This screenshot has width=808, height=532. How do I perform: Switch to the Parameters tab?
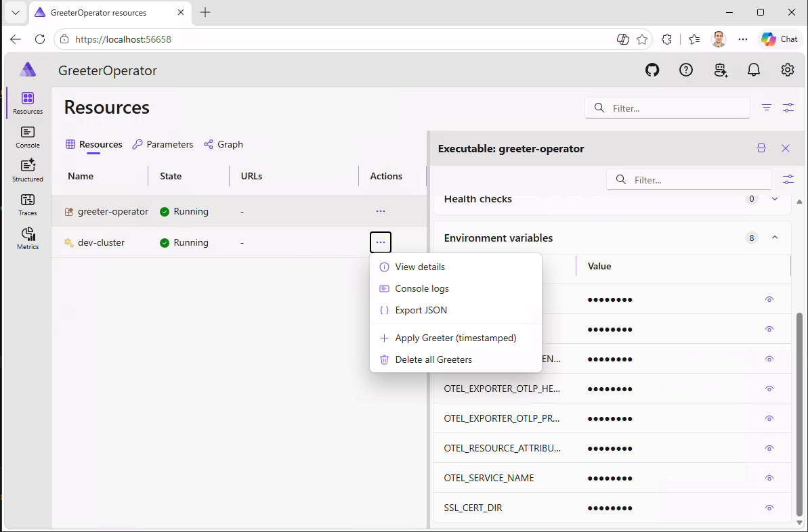163,144
